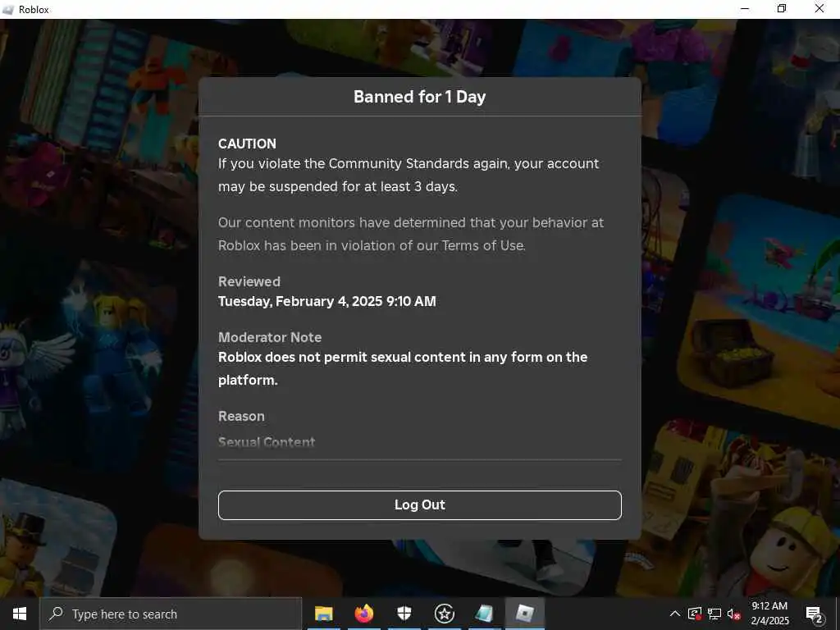Click the 'Sexual Content' reason text

point(267,442)
